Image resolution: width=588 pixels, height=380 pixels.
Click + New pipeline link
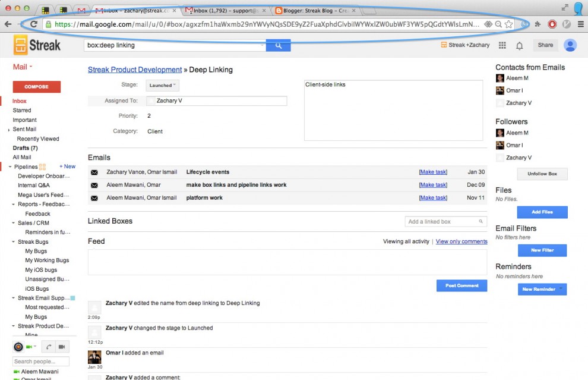click(68, 167)
